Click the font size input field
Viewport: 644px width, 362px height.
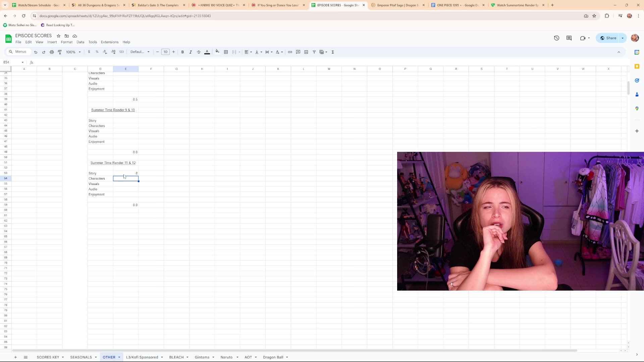[x=165, y=52]
